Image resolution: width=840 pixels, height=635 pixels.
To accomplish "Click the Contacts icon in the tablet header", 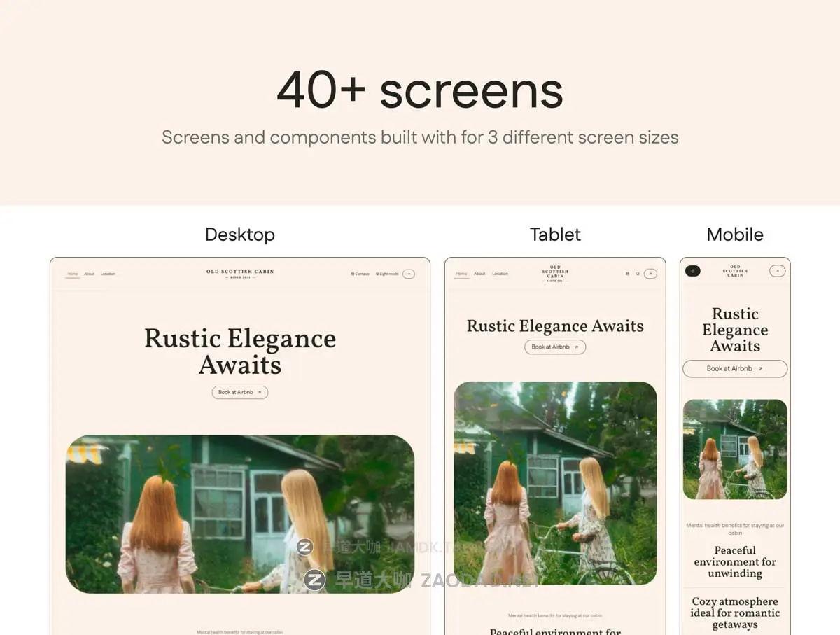I will [x=627, y=274].
